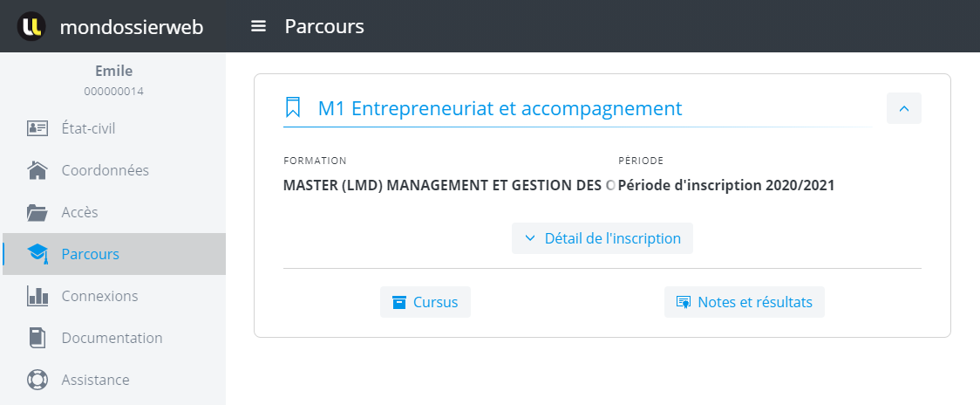Click the Accès folder icon
The height and width of the screenshot is (405, 980).
click(x=37, y=212)
